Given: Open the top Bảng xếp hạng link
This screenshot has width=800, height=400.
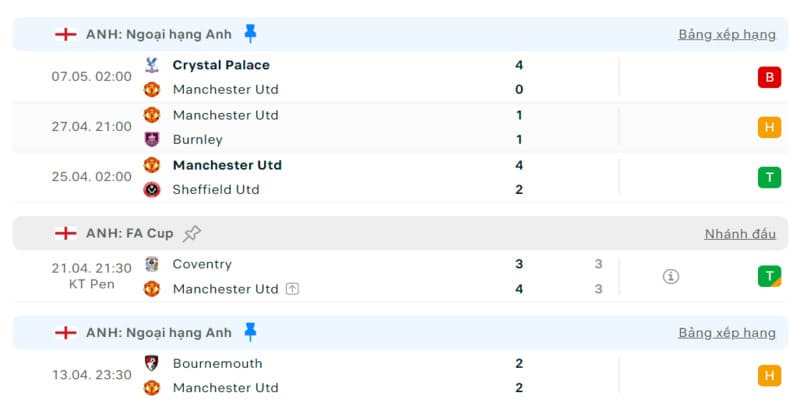Looking at the screenshot, I should click(726, 34).
